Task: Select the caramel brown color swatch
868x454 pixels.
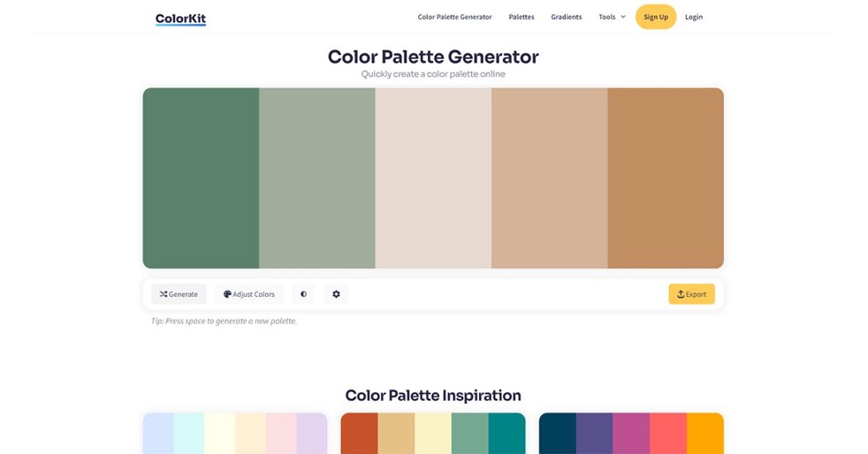Action: point(666,178)
